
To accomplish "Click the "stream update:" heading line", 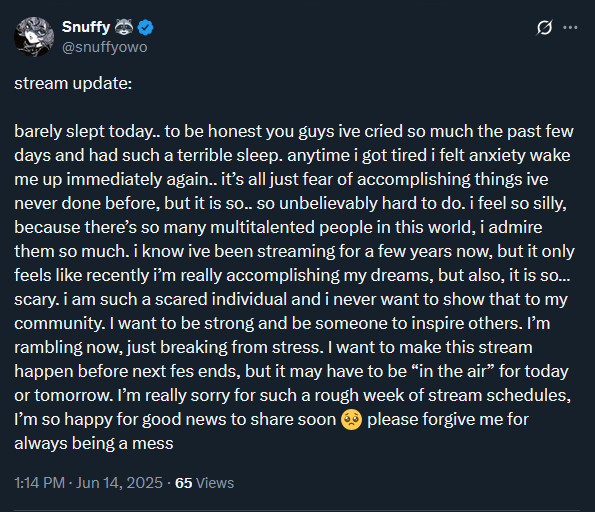I will pos(73,83).
